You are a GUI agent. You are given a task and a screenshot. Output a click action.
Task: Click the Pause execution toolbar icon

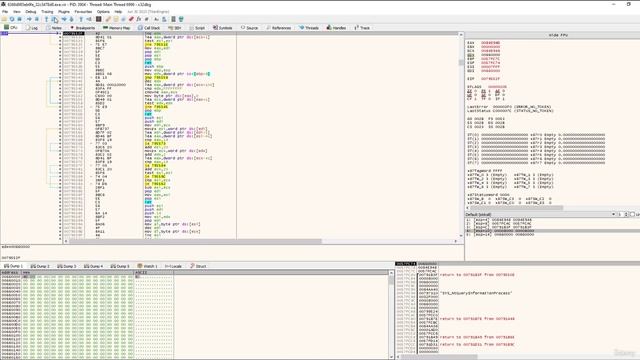point(37,19)
